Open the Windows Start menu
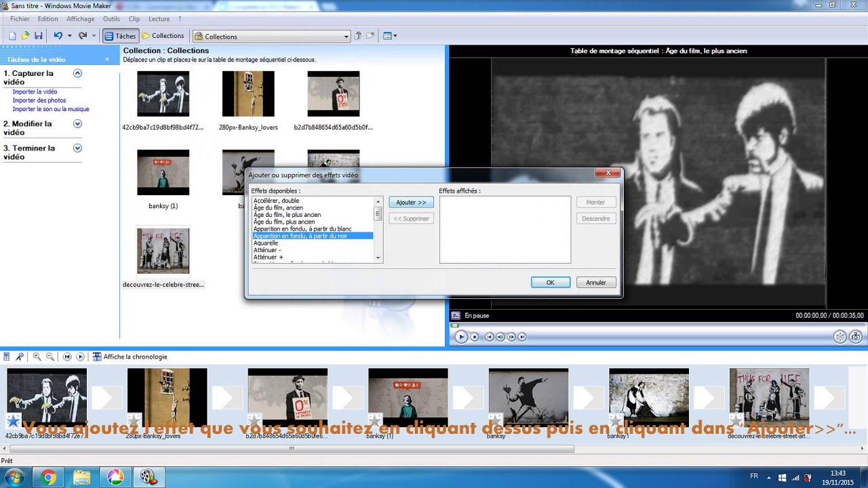 (14, 478)
